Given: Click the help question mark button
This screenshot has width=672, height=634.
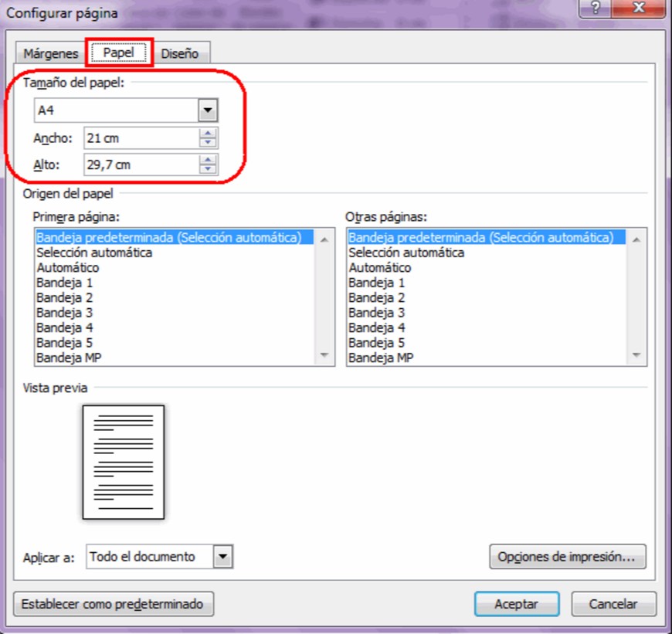Looking at the screenshot, I should pos(596,8).
